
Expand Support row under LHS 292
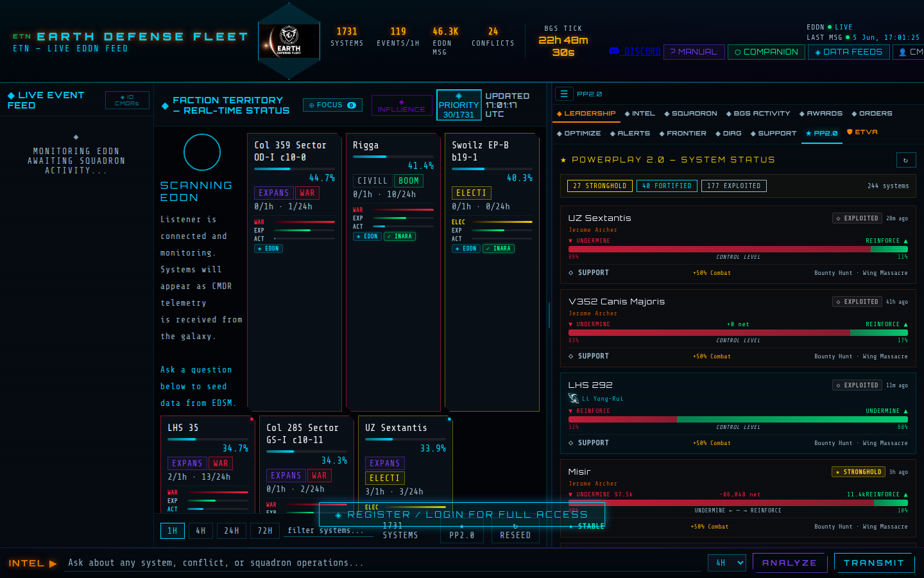738,443
